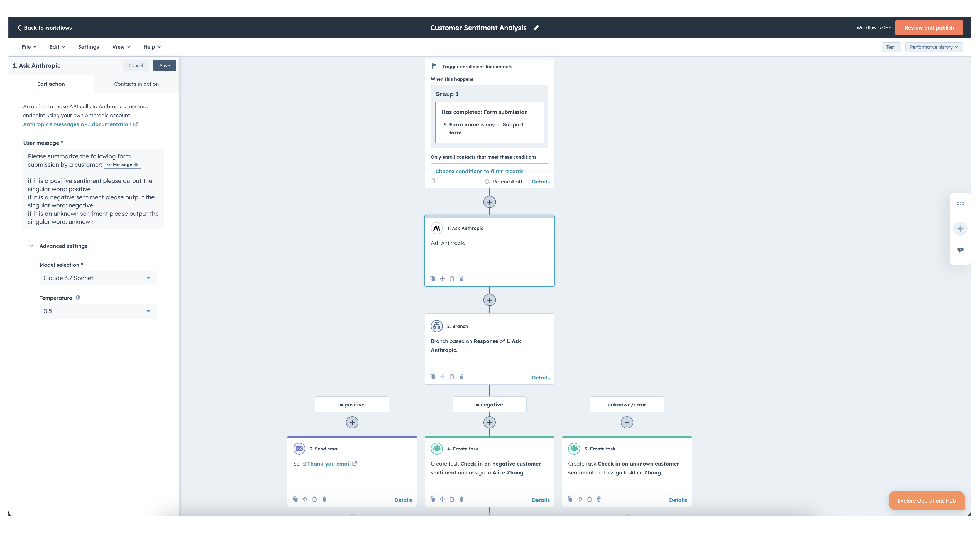The width and height of the screenshot is (980, 551).
Task: Click the pencil icon to rename workflow
Action: 536,28
